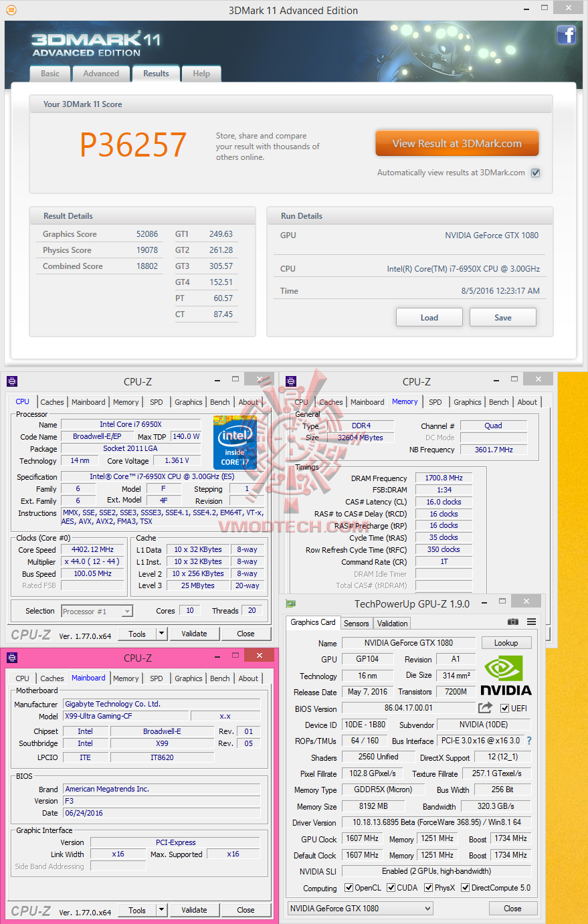
Task: Click the NVIDIA logo in GPU-Z
Action: pyautogui.click(x=506, y=676)
